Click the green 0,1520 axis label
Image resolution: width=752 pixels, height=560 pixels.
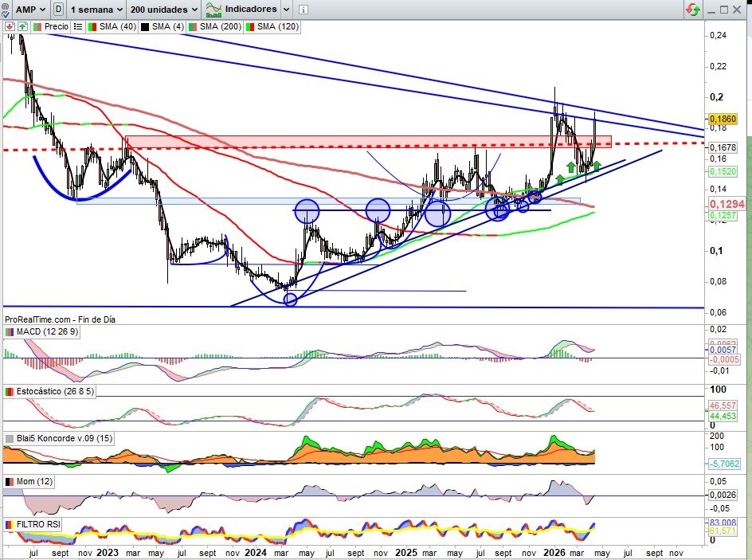coord(723,171)
